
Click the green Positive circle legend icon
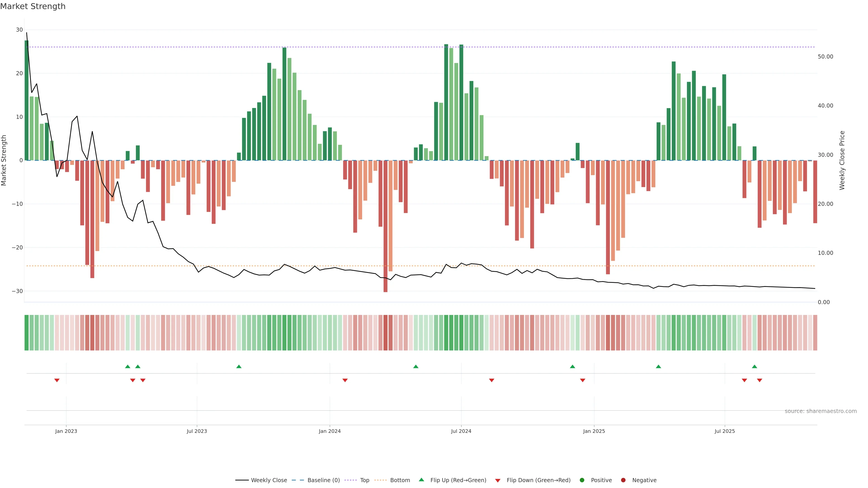(x=582, y=480)
